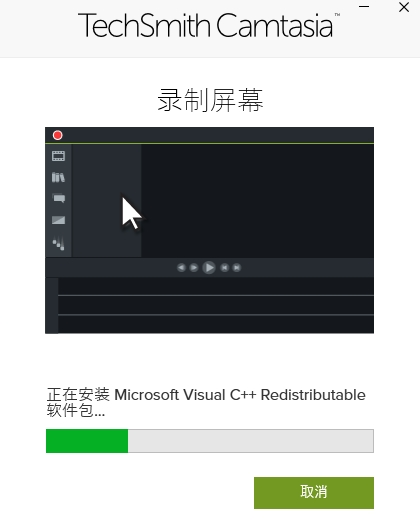Screen dimensions: 420x526
Task: Open the Library books icon
Action: 58,177
